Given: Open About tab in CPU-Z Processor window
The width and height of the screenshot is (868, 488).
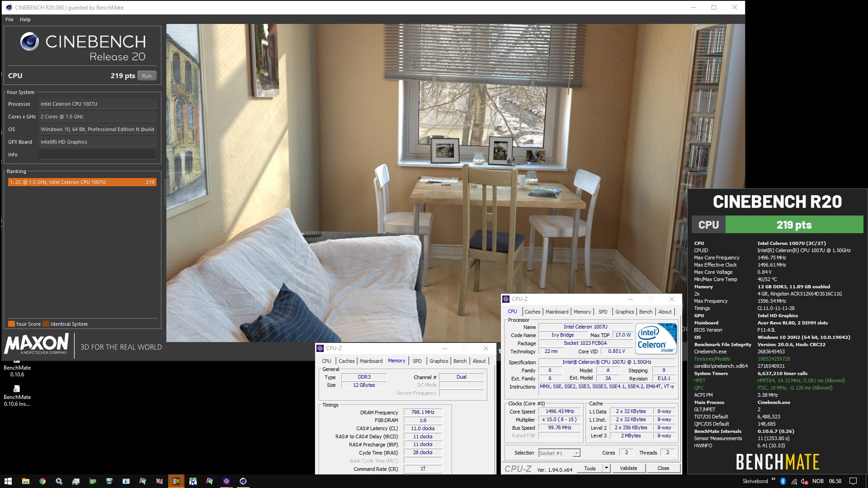Looking at the screenshot, I should [665, 312].
